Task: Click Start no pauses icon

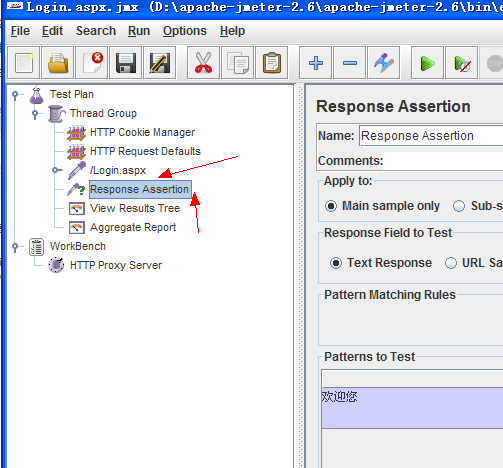Action: tap(461, 63)
